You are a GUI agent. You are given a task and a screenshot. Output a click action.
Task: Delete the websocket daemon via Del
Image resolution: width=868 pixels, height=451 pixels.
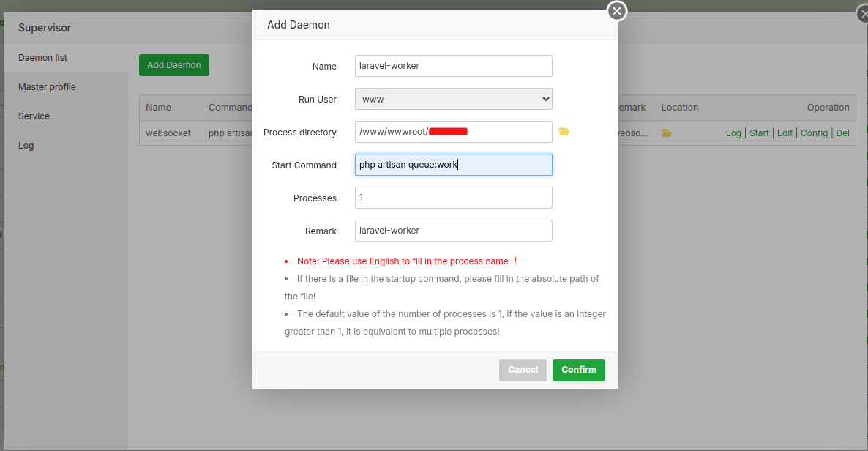[x=842, y=133]
